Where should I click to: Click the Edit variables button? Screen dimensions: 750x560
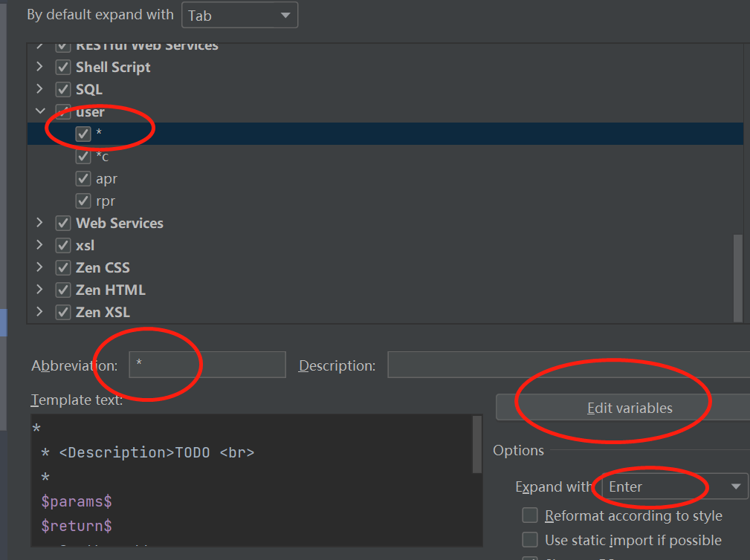623,408
